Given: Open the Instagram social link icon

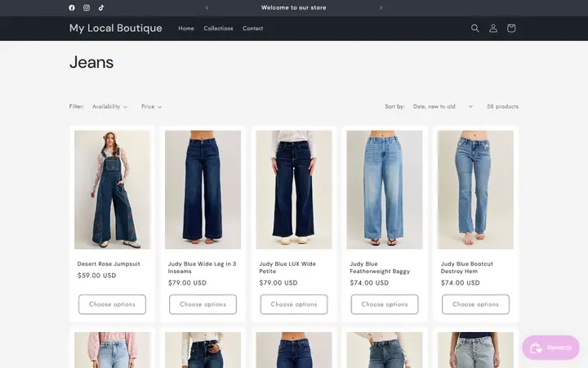Looking at the screenshot, I should [87, 7].
